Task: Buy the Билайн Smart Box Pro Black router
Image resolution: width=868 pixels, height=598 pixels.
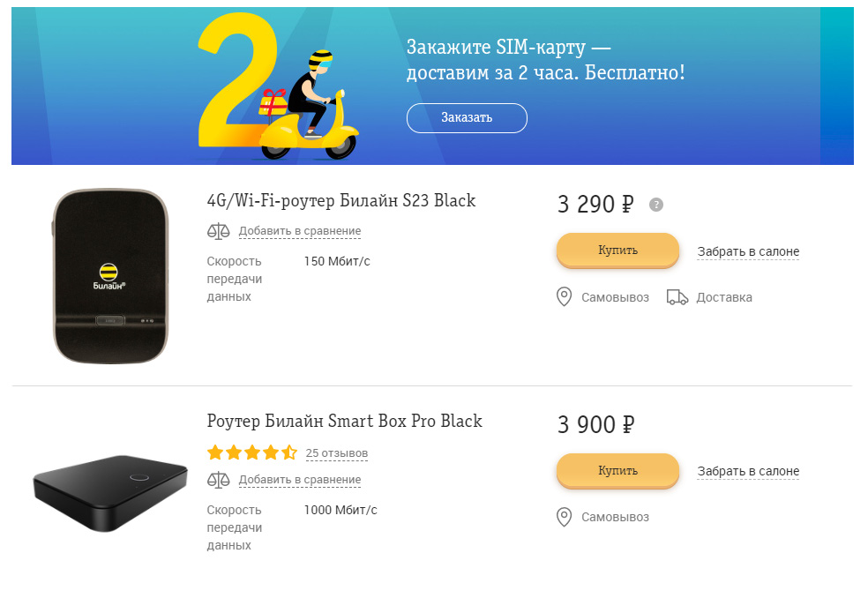Action: click(617, 471)
